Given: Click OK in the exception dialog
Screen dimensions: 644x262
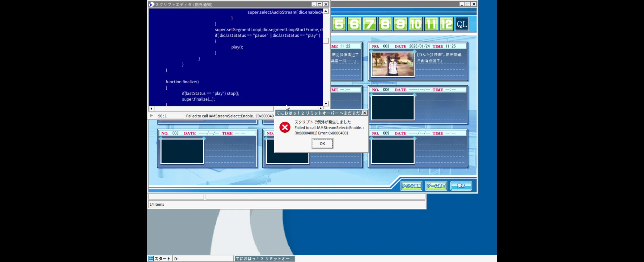Looking at the screenshot, I should pyautogui.click(x=322, y=143).
